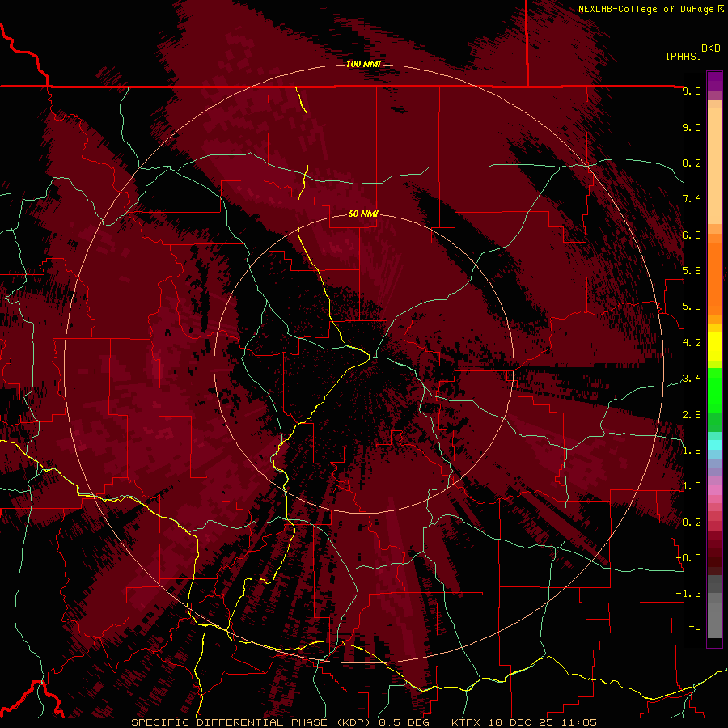Pick the cyan legend band
Image resolution: width=728 pixels, height=728 pixels.
coord(714,445)
